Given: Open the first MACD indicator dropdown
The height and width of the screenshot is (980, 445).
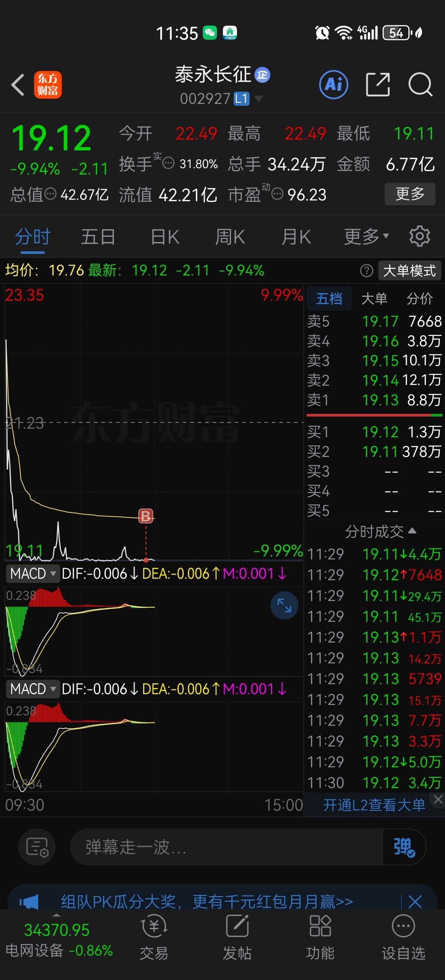Looking at the screenshot, I should (x=33, y=573).
